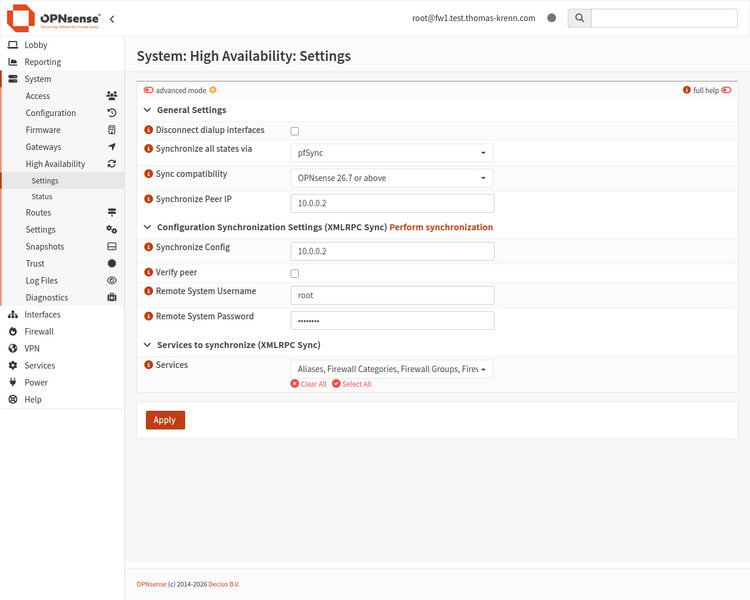This screenshot has height=600, width=750.
Task: Collapse the General Settings section
Action: coord(147,110)
